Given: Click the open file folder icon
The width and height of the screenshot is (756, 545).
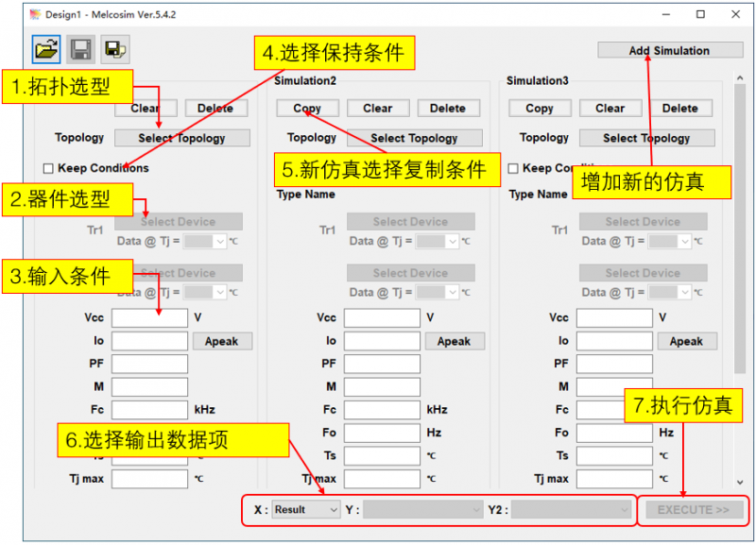Looking at the screenshot, I should tap(45, 48).
